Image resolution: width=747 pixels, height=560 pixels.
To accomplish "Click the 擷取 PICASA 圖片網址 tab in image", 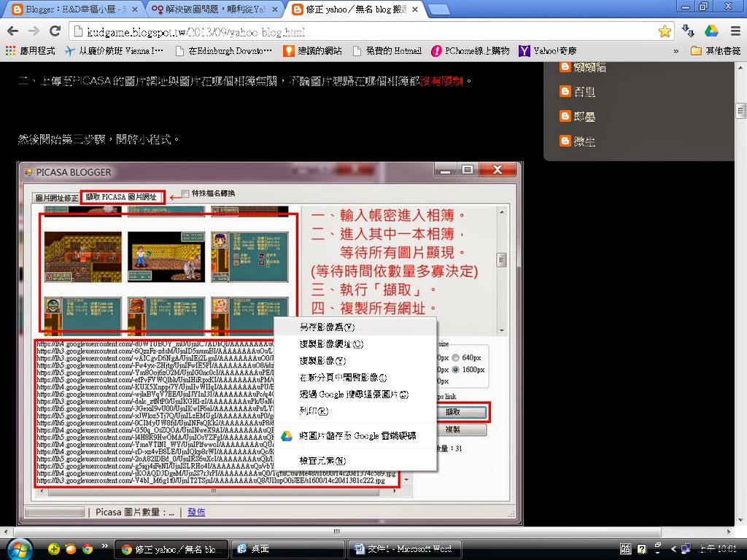I will (123, 197).
